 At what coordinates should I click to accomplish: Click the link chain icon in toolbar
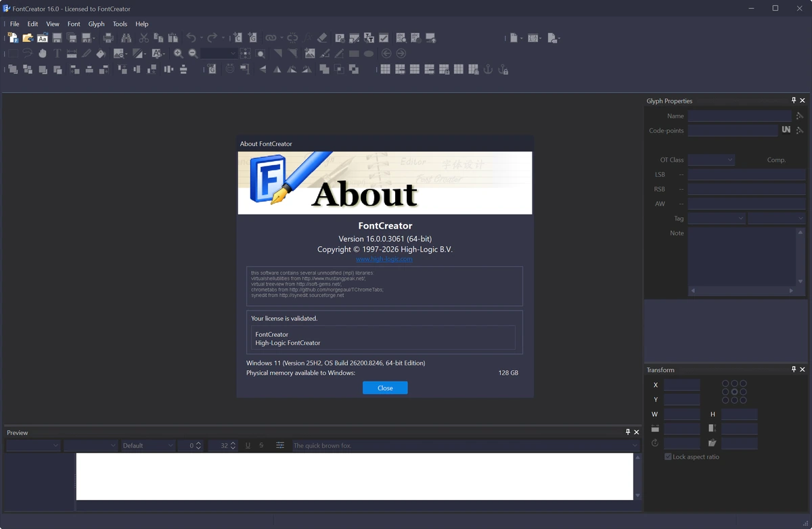tap(271, 38)
